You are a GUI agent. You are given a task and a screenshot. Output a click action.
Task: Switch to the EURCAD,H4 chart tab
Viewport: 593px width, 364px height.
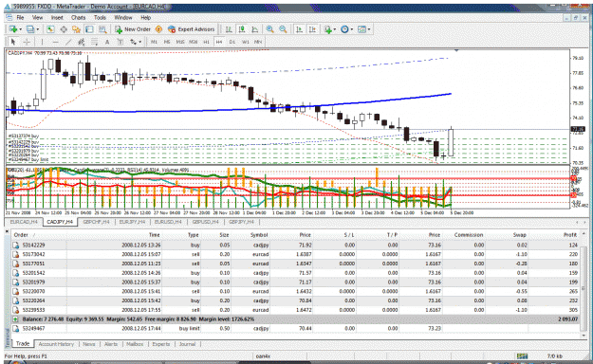tap(24, 222)
